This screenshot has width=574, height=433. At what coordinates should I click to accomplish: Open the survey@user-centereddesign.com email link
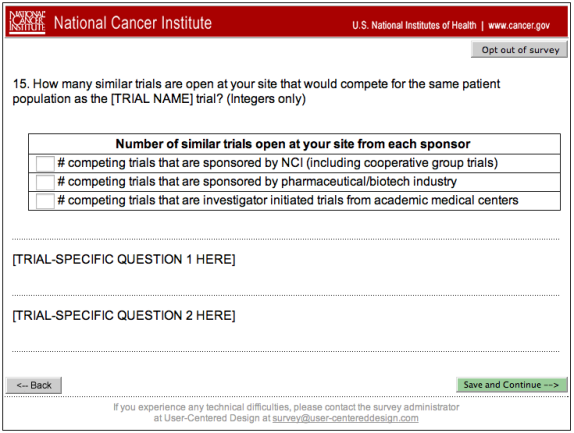pyautogui.click(x=345, y=418)
